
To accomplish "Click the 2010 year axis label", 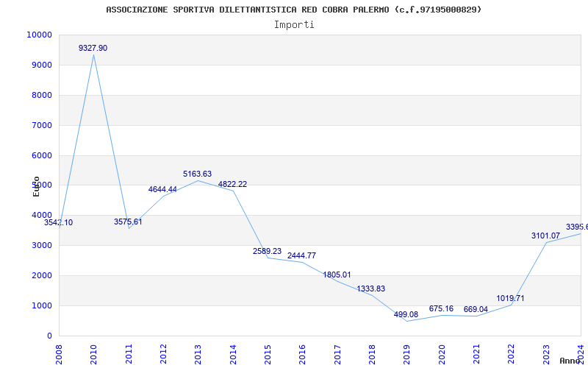I will point(94,355).
